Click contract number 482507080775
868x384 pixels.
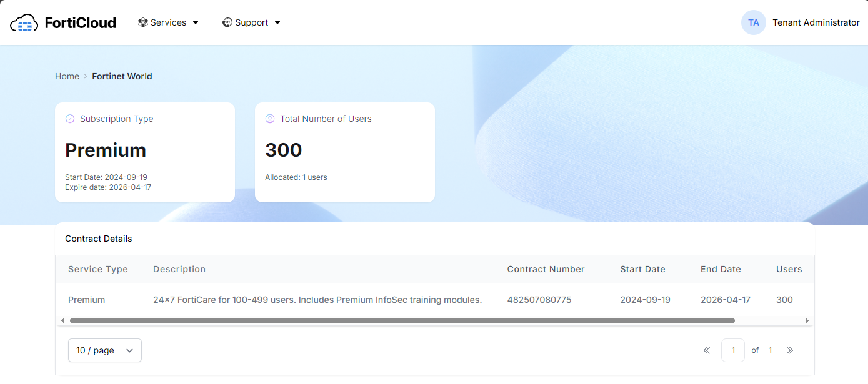point(539,300)
